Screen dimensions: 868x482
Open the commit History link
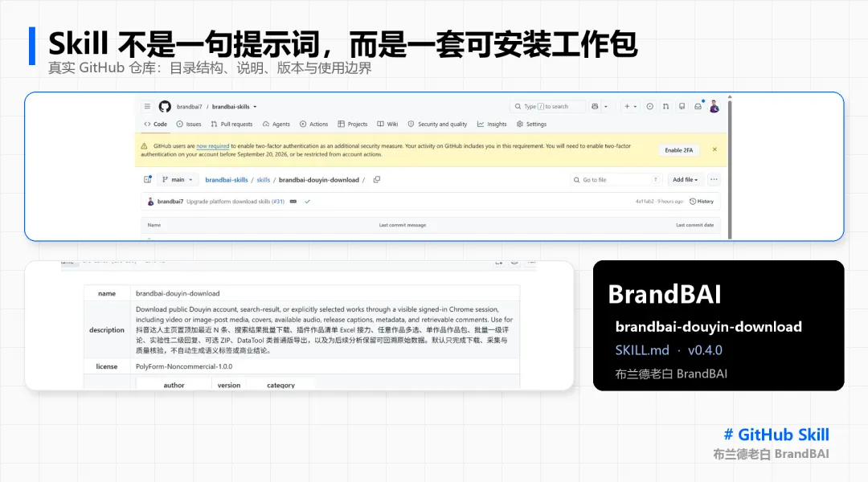coord(702,202)
